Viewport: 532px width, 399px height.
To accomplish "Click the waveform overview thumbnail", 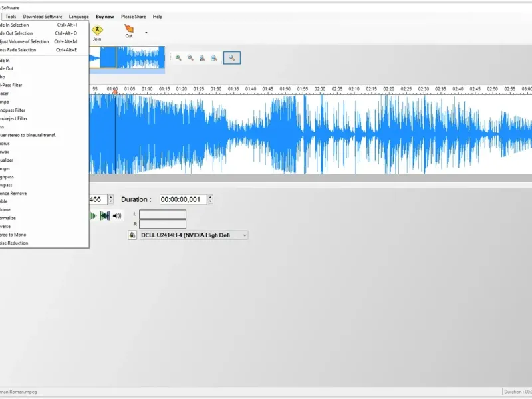I will 127,58.
